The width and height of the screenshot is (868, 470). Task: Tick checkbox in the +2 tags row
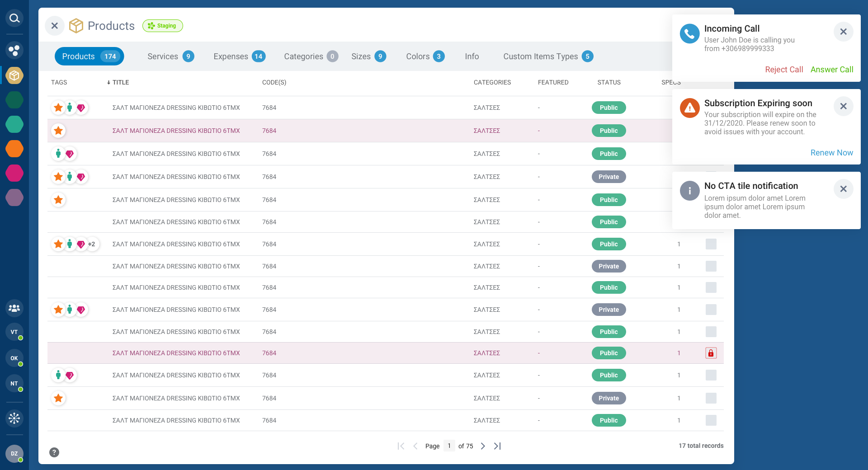click(x=711, y=244)
